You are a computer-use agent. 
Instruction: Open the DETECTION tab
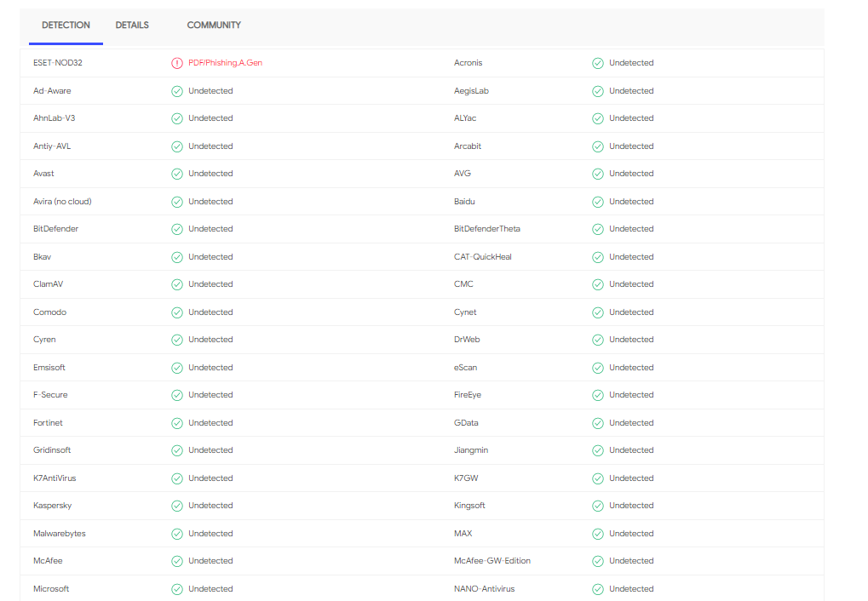[x=66, y=26]
